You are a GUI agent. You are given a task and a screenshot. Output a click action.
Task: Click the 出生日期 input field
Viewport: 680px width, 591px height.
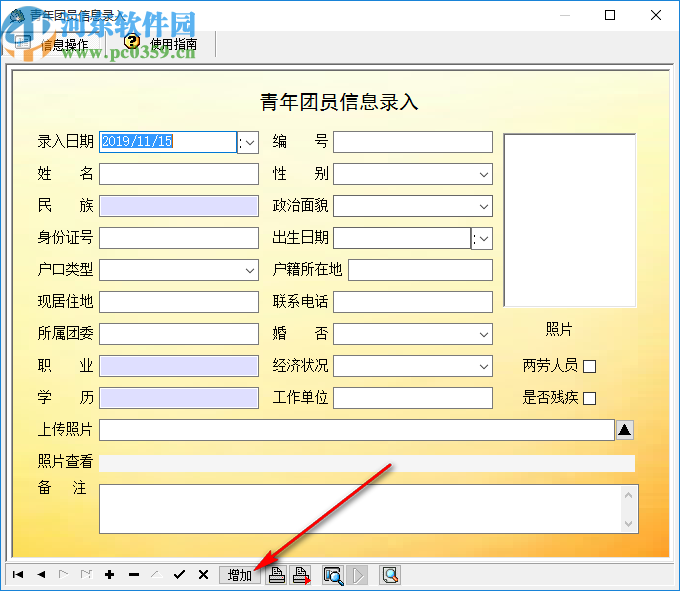pyautogui.click(x=402, y=238)
